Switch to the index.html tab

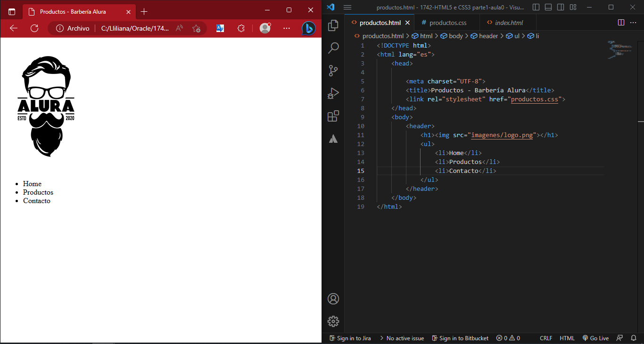508,23
